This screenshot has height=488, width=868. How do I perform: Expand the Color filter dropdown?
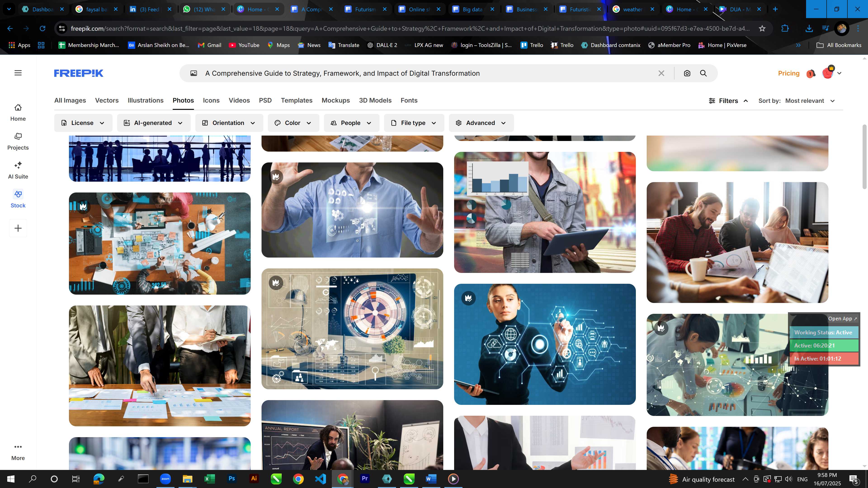coord(293,123)
